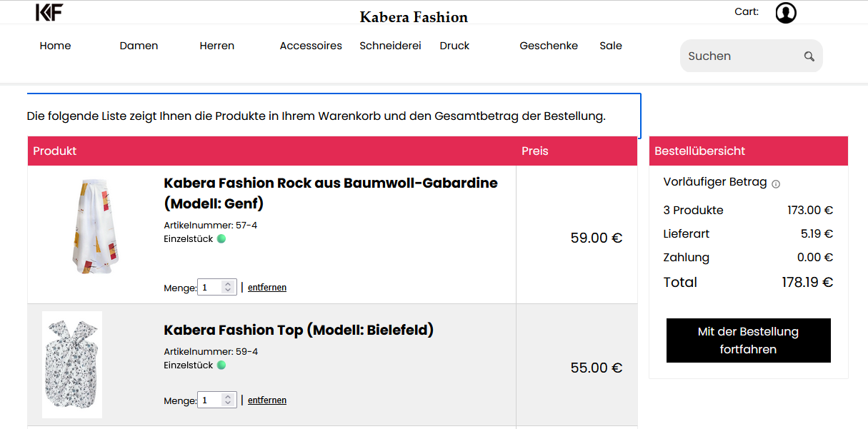Open Kabera Fashion Top product title link
This screenshot has height=429, width=868.
coord(299,330)
